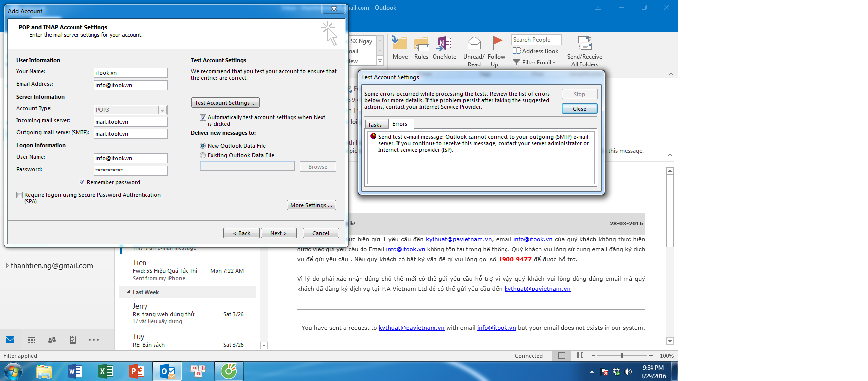Switch to Calendar view in navigation bar
This screenshot has width=868, height=381.
pos(31,340)
